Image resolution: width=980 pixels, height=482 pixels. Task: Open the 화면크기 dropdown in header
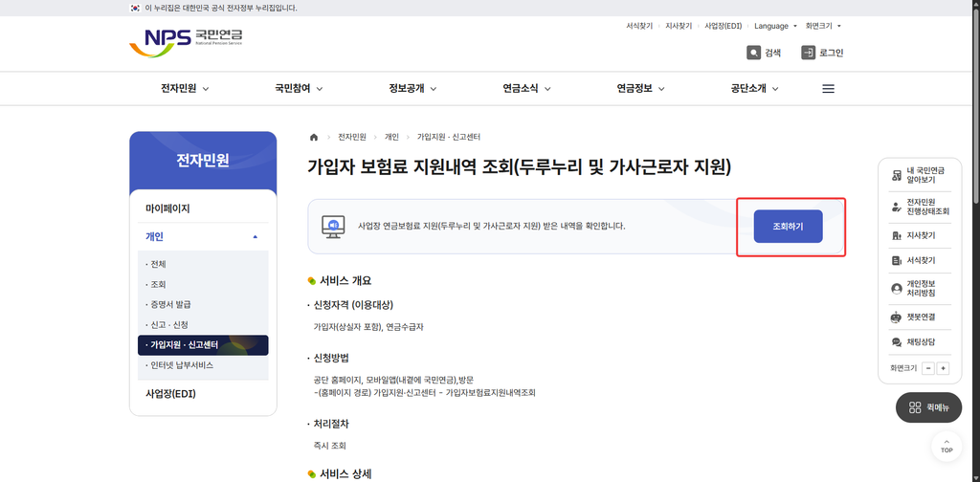coord(824,26)
